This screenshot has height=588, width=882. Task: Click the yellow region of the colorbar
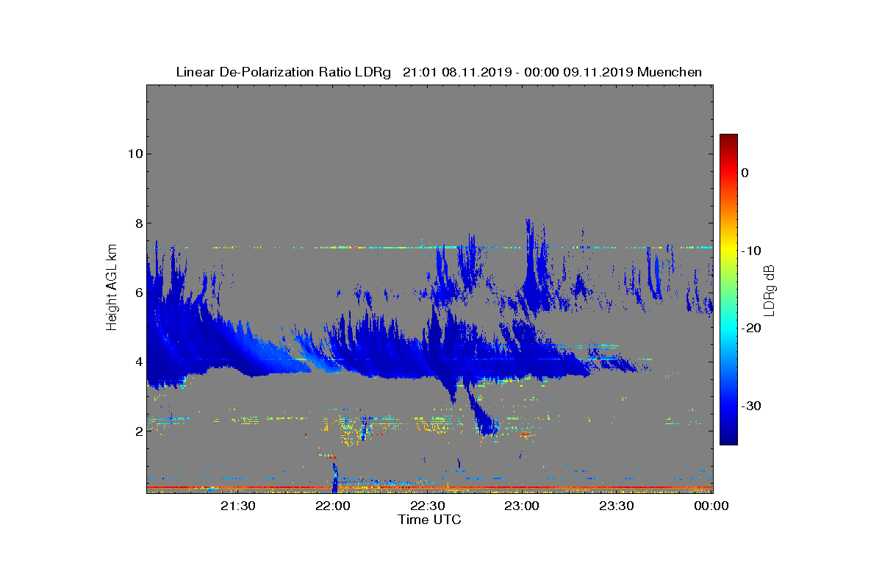pyautogui.click(x=728, y=251)
